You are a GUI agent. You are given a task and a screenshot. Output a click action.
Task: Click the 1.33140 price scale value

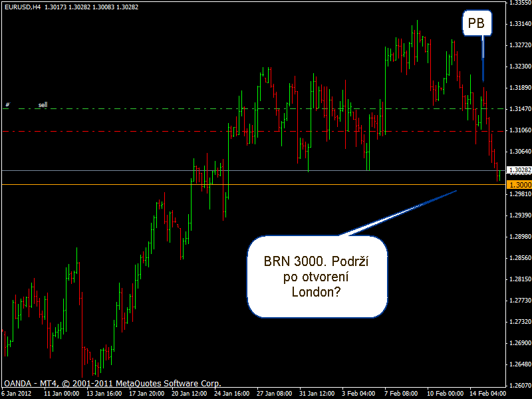(x=520, y=24)
